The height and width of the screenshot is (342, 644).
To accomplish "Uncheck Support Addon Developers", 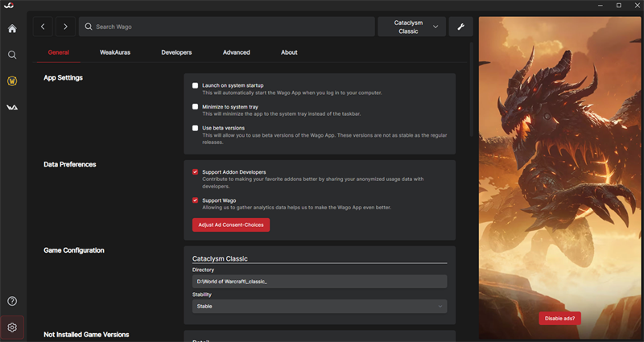I will pos(195,172).
